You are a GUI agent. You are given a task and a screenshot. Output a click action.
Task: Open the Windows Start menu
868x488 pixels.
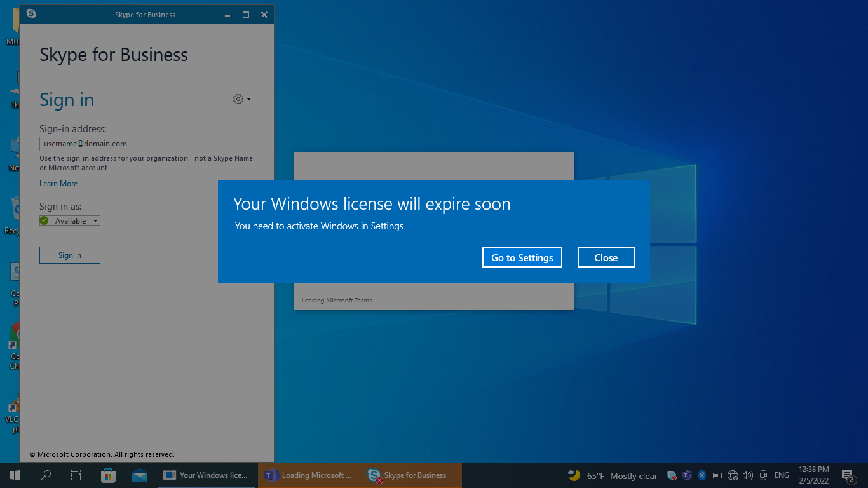(x=15, y=475)
